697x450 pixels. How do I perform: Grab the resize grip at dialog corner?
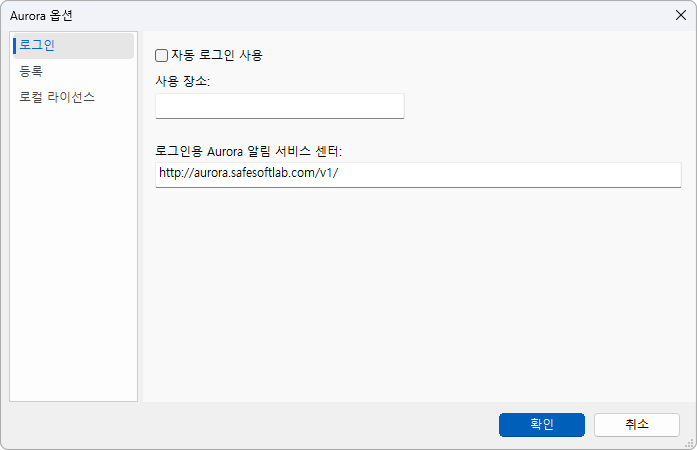tap(689, 443)
